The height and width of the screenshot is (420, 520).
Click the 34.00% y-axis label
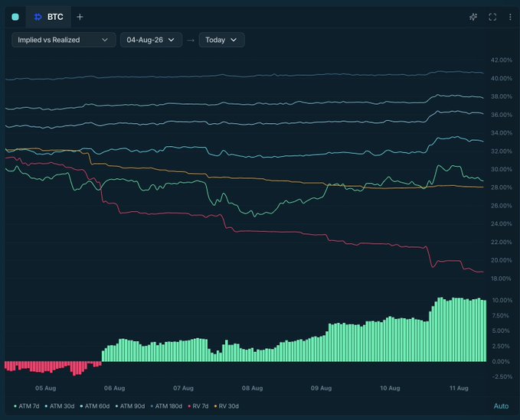click(502, 133)
